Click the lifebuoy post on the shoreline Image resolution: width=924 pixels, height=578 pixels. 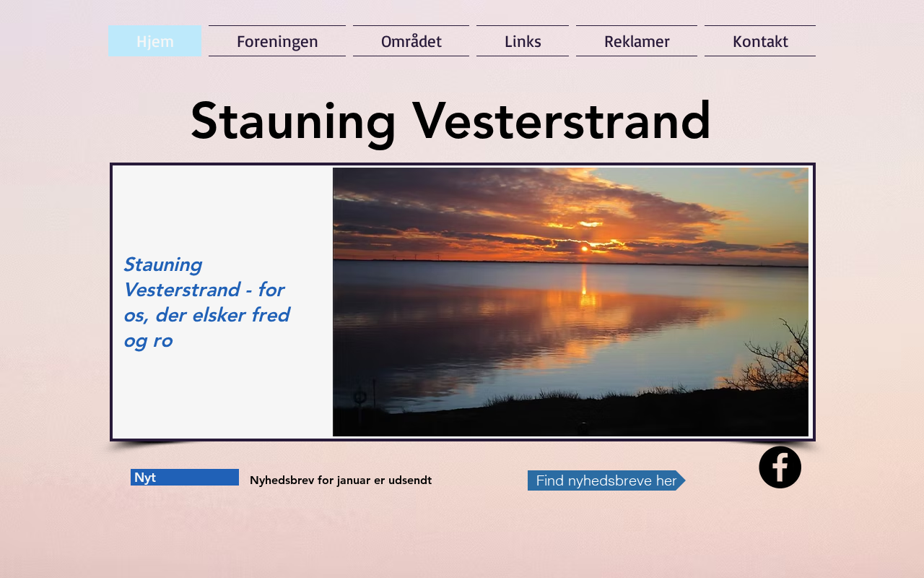tap(360, 397)
